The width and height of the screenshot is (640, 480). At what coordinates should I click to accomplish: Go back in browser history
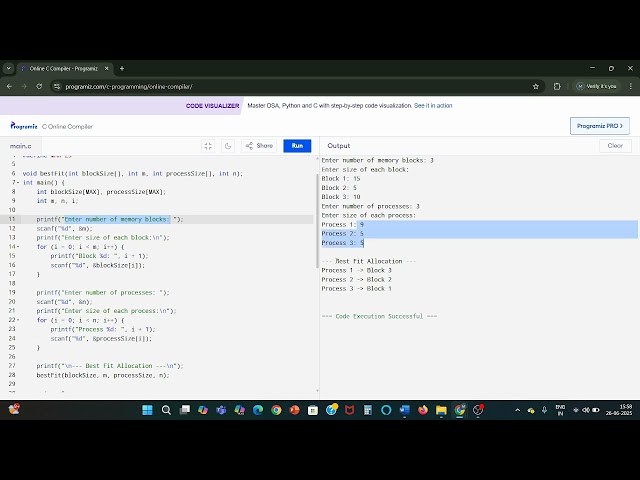tap(9, 87)
